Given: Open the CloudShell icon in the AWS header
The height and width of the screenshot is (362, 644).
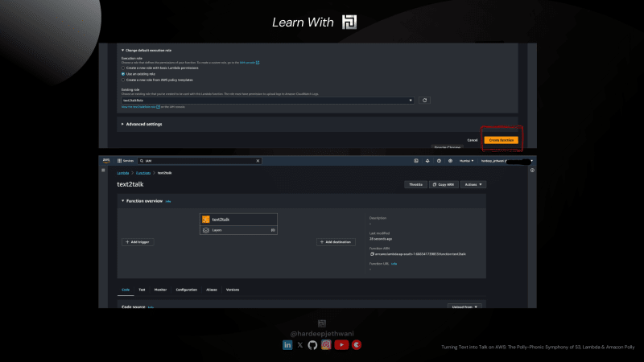Looking at the screenshot, I should pyautogui.click(x=416, y=161).
